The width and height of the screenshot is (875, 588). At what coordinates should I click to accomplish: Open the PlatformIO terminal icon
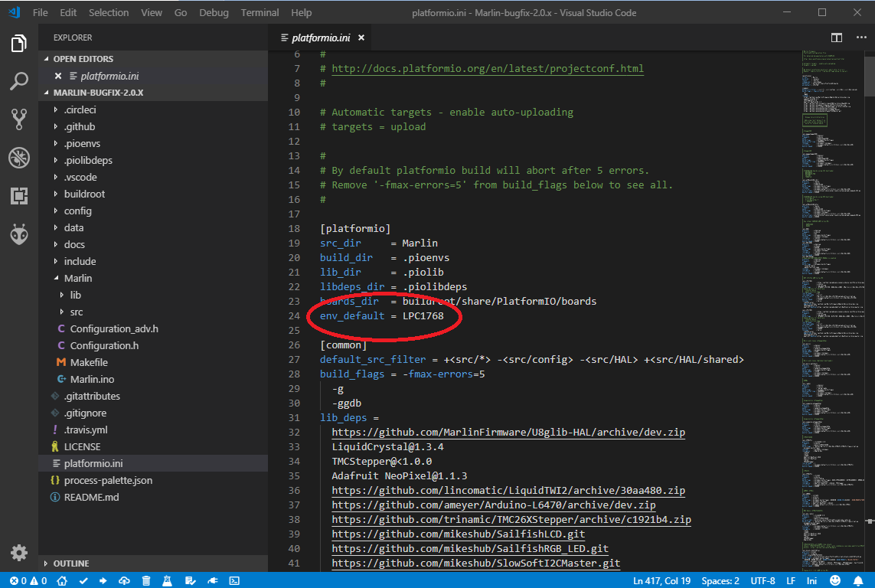(x=234, y=581)
